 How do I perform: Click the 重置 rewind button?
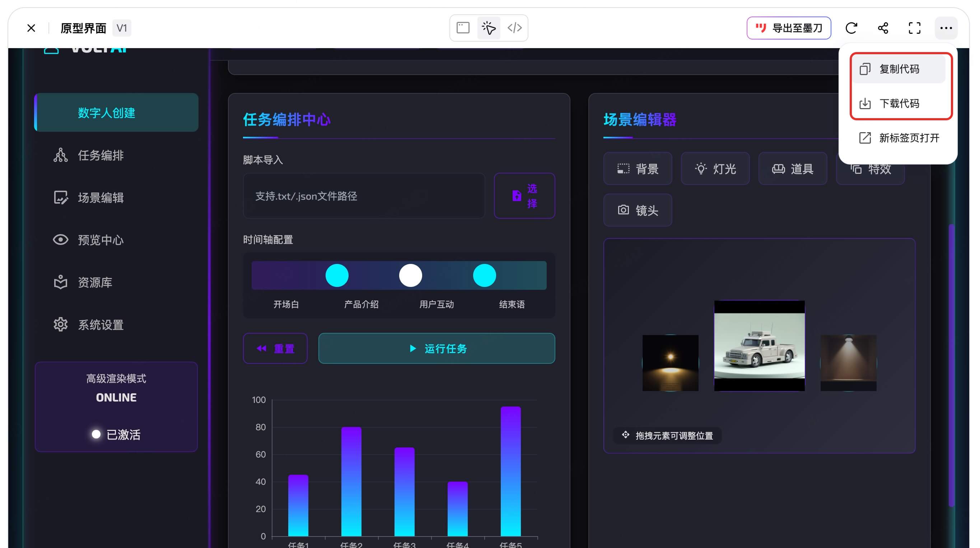(x=275, y=348)
